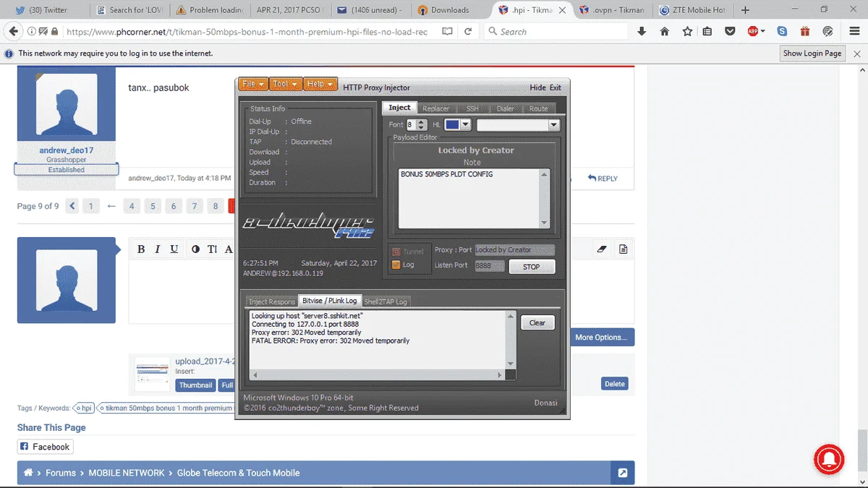The height and width of the screenshot is (488, 868).
Task: Open the File menu in HTTP Proxy Injector
Action: tap(253, 85)
